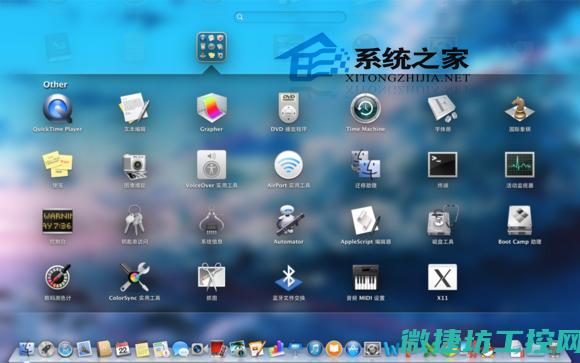The width and height of the screenshot is (580, 363).
Task: Open Finder in the Dock
Action: [27, 349]
